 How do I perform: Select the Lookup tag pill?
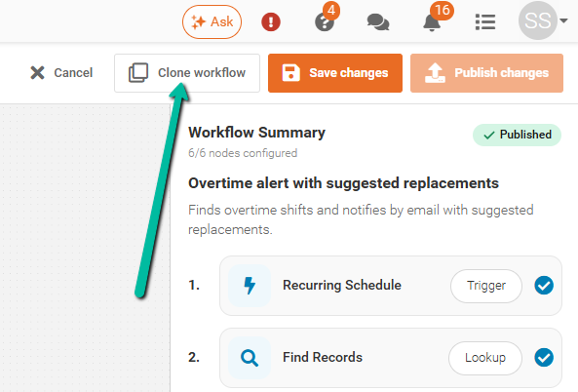tap(485, 358)
